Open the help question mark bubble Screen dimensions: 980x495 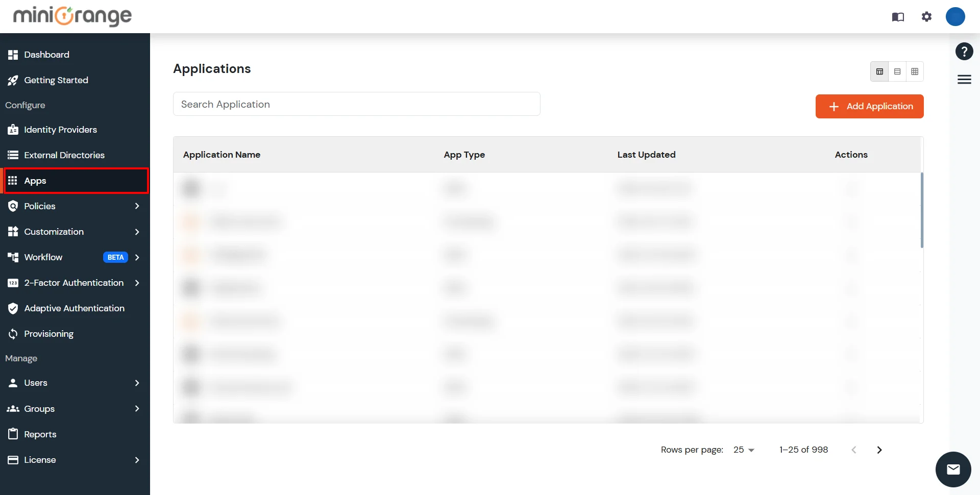(x=964, y=51)
